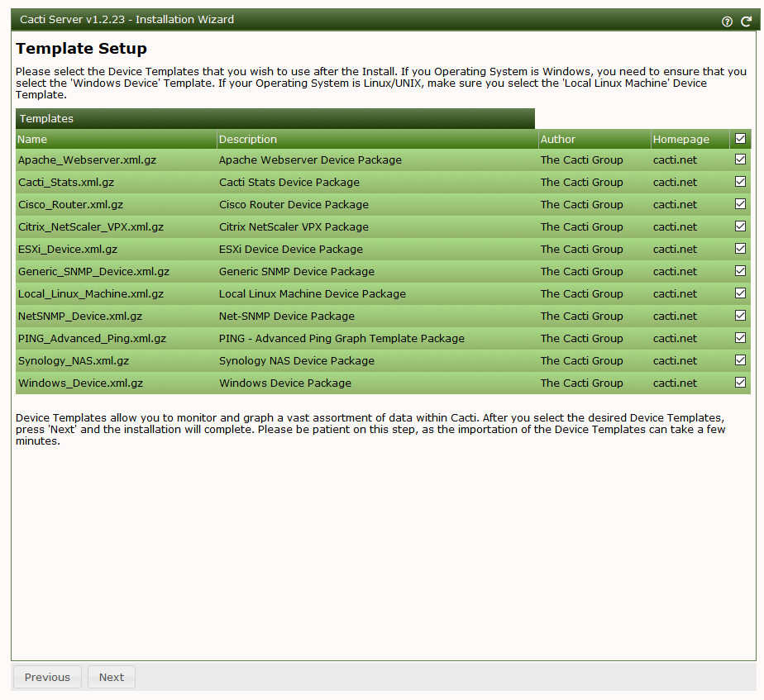Select NetSNMP_Device.xml.gz name cell
The width and height of the screenshot is (764, 700).
coord(80,317)
